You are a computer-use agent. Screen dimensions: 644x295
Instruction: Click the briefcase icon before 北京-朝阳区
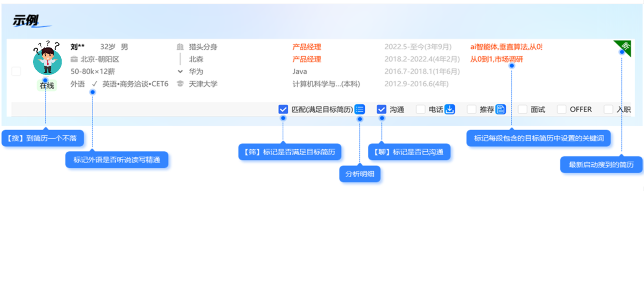(x=74, y=59)
